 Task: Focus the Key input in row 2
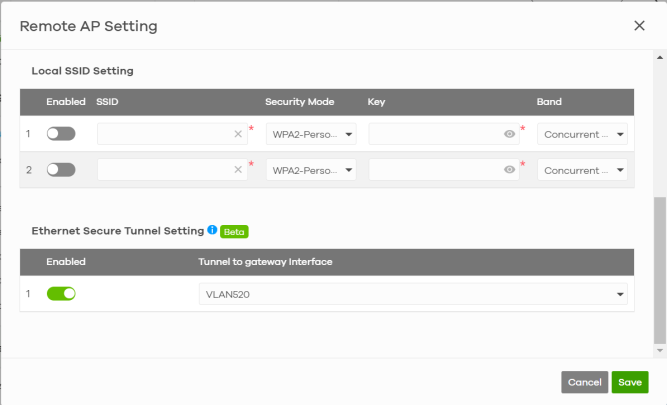pyautogui.click(x=434, y=170)
